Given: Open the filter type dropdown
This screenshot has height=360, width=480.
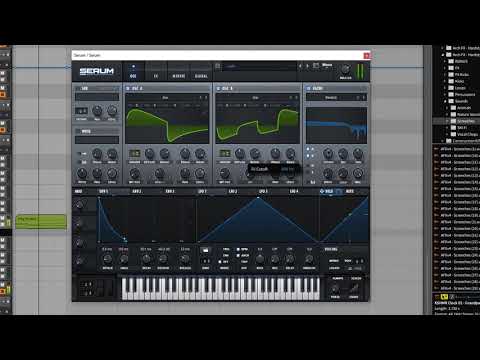Looking at the screenshot, I should coord(331,97).
